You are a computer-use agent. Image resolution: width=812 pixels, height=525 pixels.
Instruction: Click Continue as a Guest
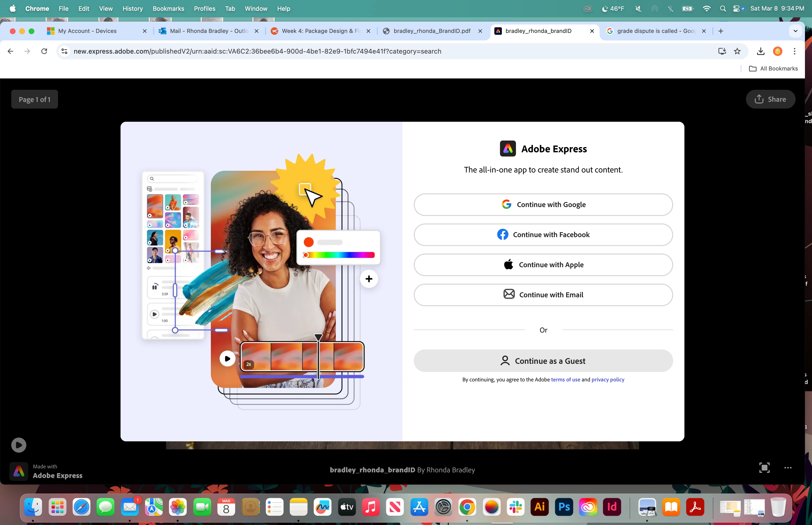coord(543,361)
